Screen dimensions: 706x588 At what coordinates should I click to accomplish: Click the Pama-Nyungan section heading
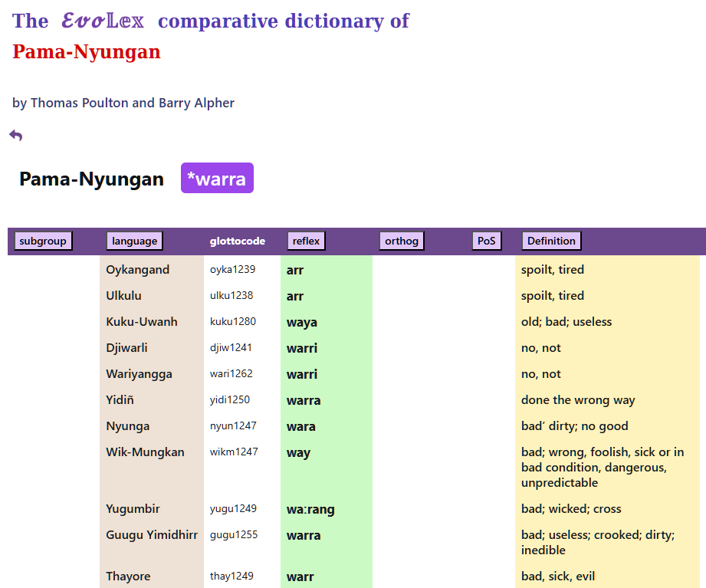91,179
